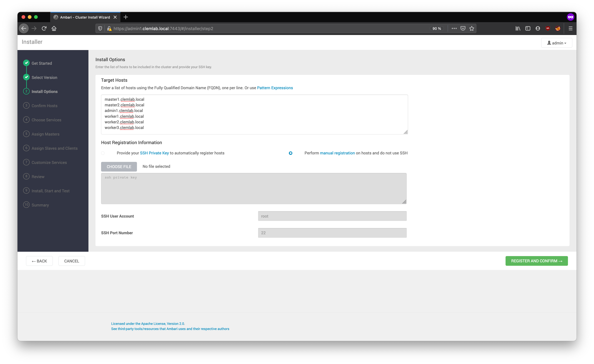
Task: Open uBlock Origin extension icon
Action: click(x=548, y=28)
